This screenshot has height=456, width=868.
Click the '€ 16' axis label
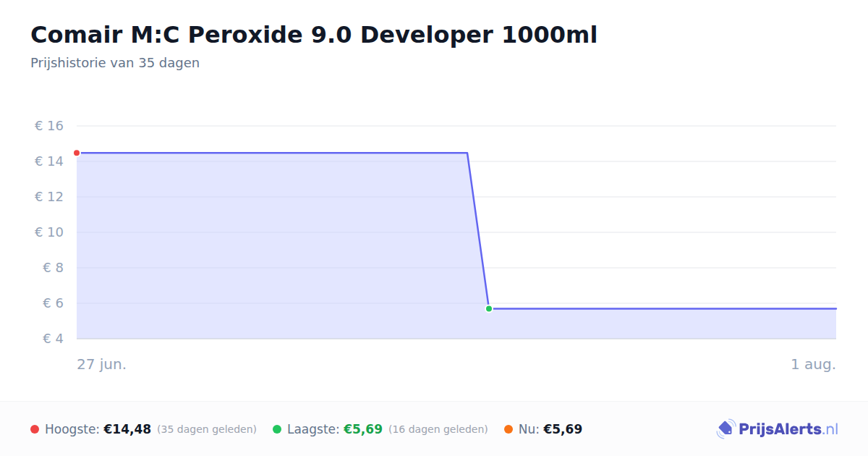[x=49, y=126]
